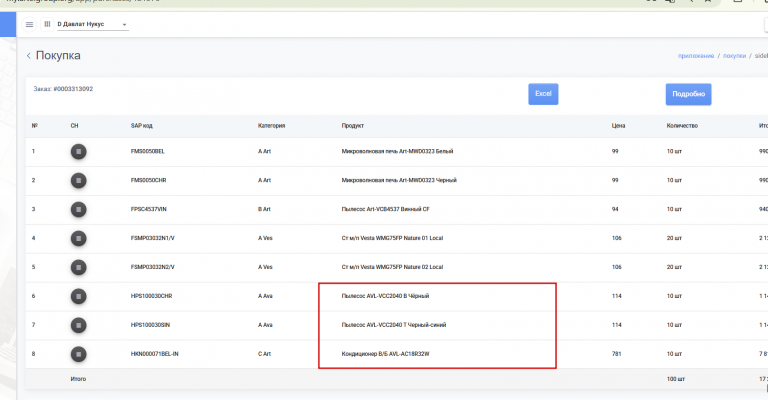Click the Итого label in the footer row

pyautogui.click(x=78, y=379)
